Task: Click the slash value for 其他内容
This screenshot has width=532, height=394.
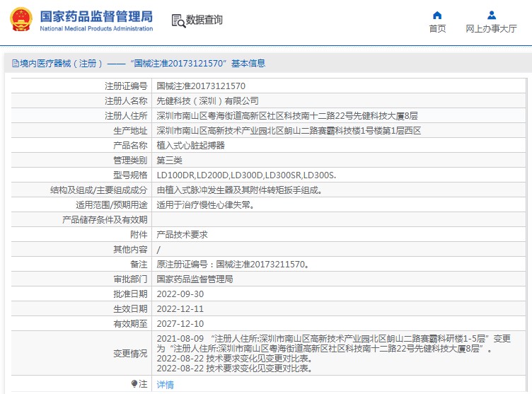Action: coord(158,250)
